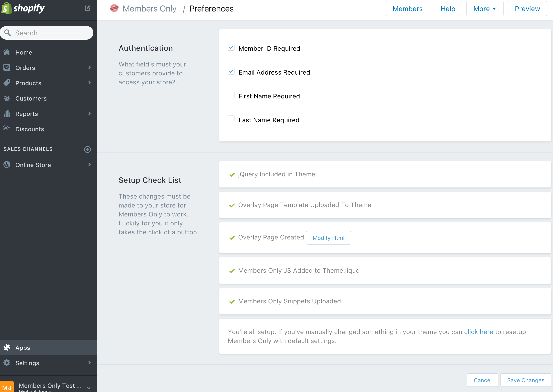Click the Overlay Page Created green checkmark
This screenshot has width=553, height=392.
pyautogui.click(x=232, y=238)
